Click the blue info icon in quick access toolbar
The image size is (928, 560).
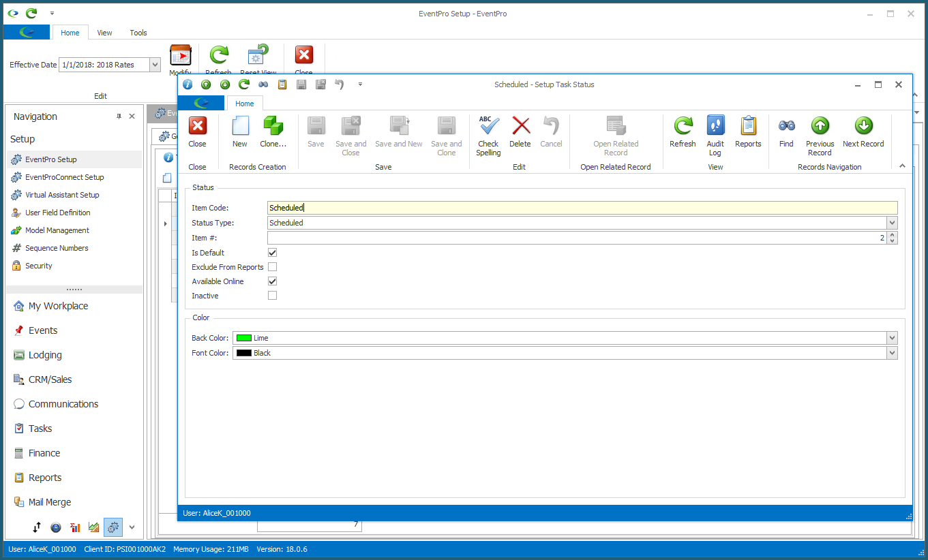point(188,84)
